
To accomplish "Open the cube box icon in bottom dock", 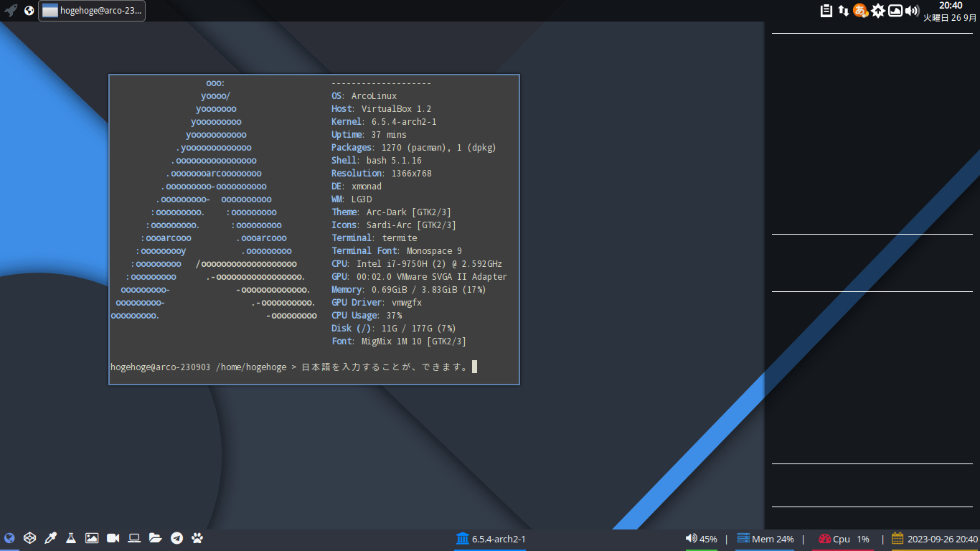I will click(29, 538).
